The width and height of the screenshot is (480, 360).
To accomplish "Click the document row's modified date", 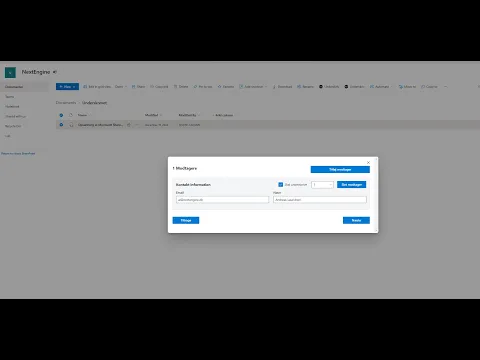I will [x=156, y=125].
